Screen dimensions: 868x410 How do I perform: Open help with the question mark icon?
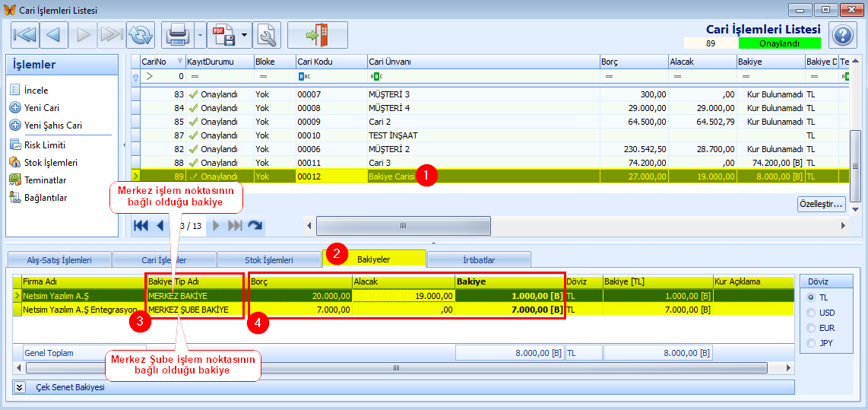(842, 35)
